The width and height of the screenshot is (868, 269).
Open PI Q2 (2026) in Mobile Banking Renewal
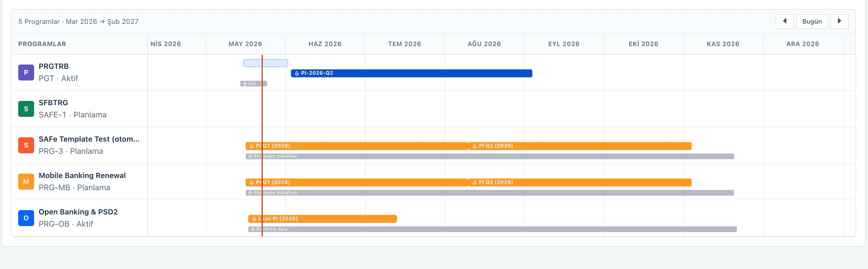click(580, 182)
